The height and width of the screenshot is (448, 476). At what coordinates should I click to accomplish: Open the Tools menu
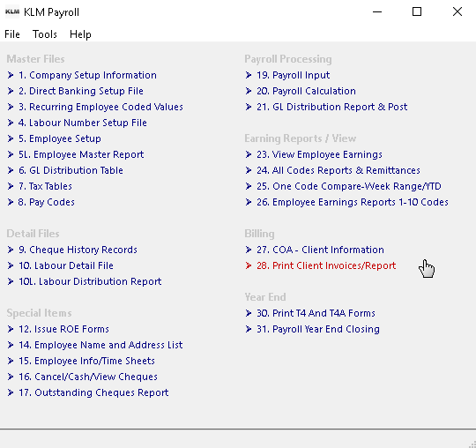[45, 34]
